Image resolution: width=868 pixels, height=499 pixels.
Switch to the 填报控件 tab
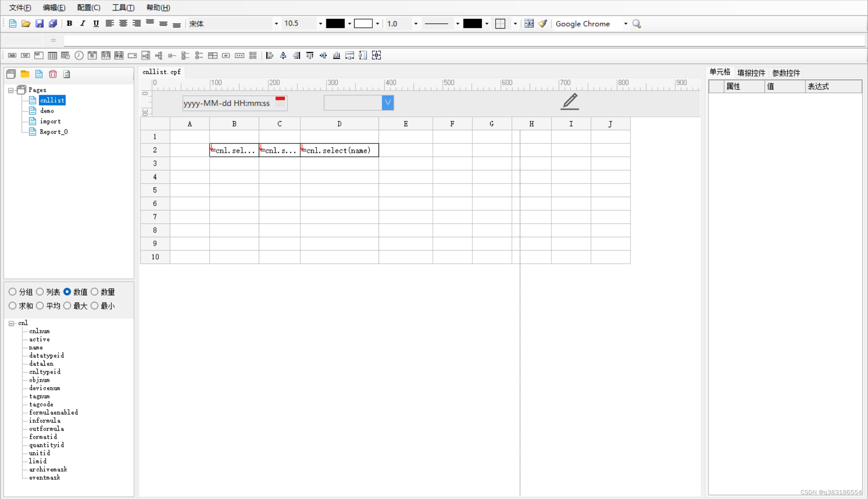point(751,73)
